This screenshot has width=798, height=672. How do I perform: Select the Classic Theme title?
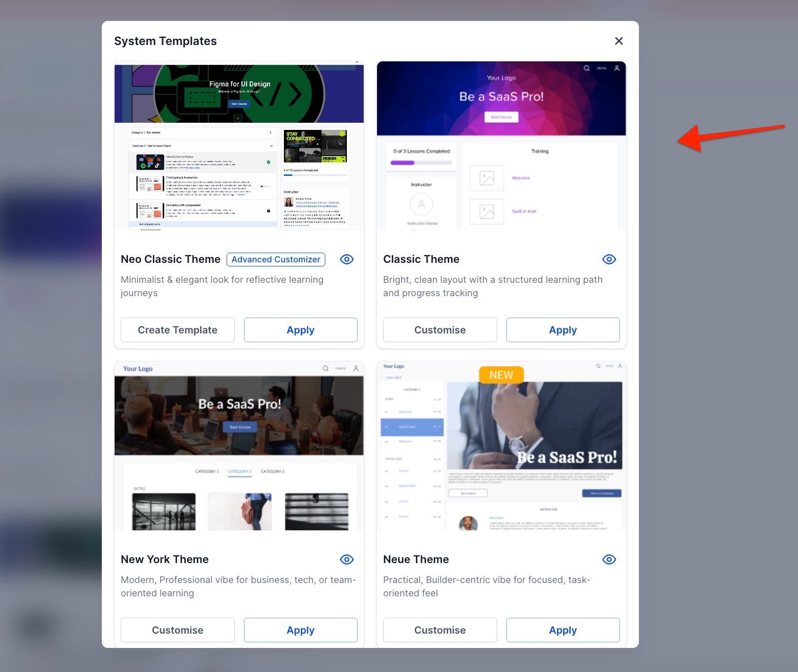pos(421,259)
